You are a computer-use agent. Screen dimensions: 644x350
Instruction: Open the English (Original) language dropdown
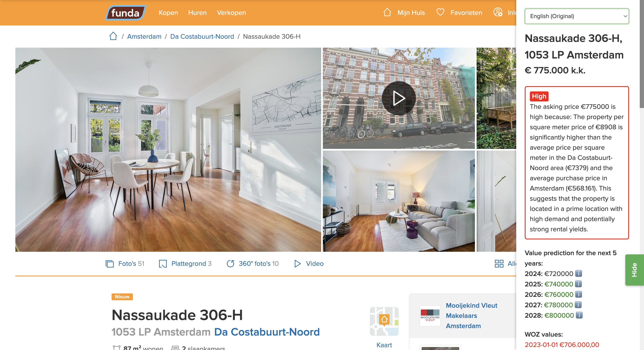pyautogui.click(x=576, y=16)
